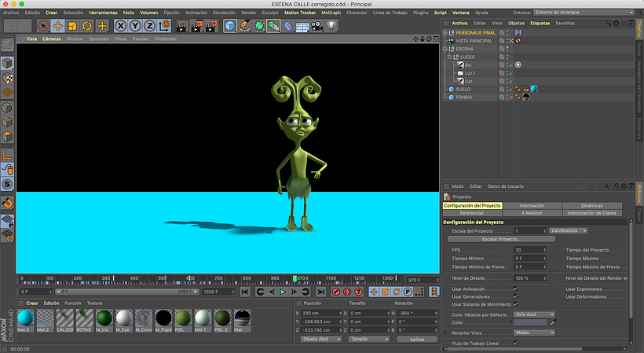This screenshot has width=644, height=353.
Task: Play the animation forward
Action: tap(283, 292)
